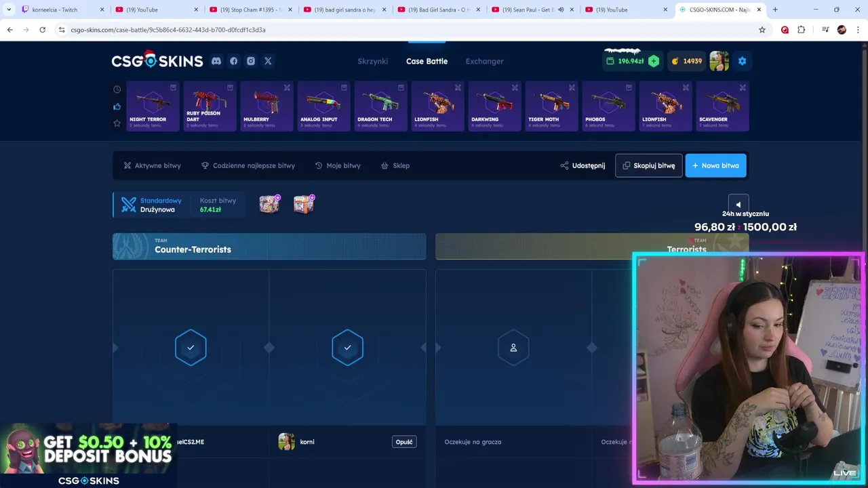Viewport: 868px width, 488px height.
Task: Click the Counter-Terrorists team header
Action: (269, 247)
